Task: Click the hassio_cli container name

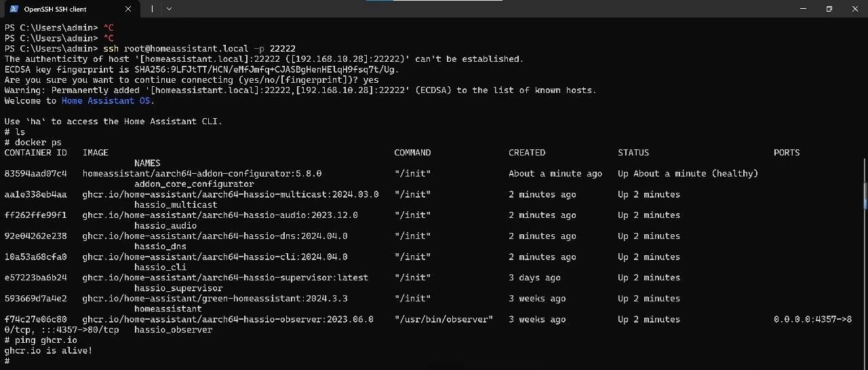Action: pyautogui.click(x=160, y=267)
